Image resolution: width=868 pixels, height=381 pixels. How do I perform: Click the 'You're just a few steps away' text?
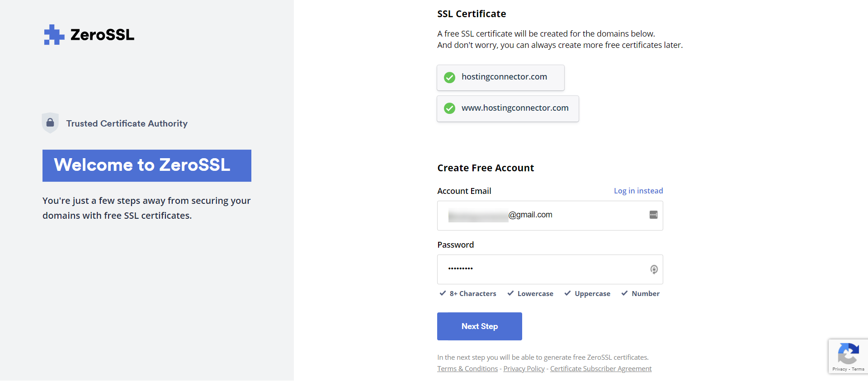(146, 201)
